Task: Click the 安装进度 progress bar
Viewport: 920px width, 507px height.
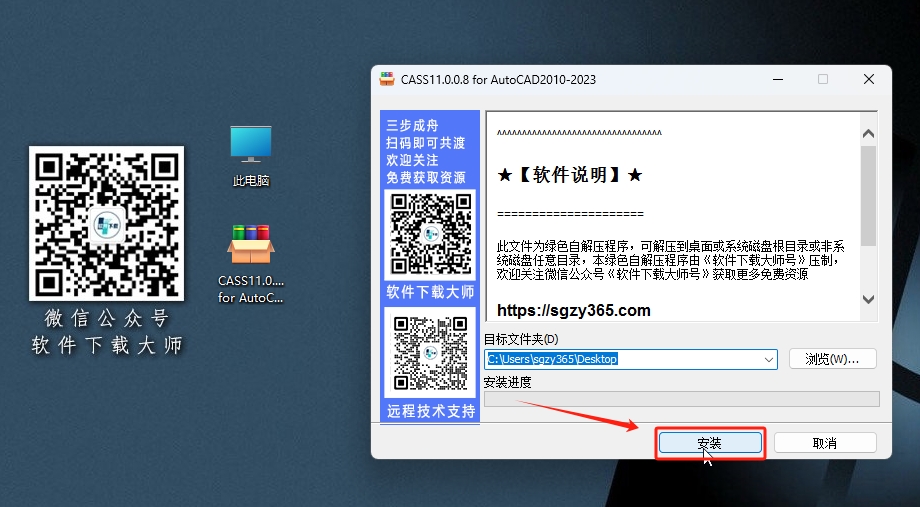Action: coord(681,399)
